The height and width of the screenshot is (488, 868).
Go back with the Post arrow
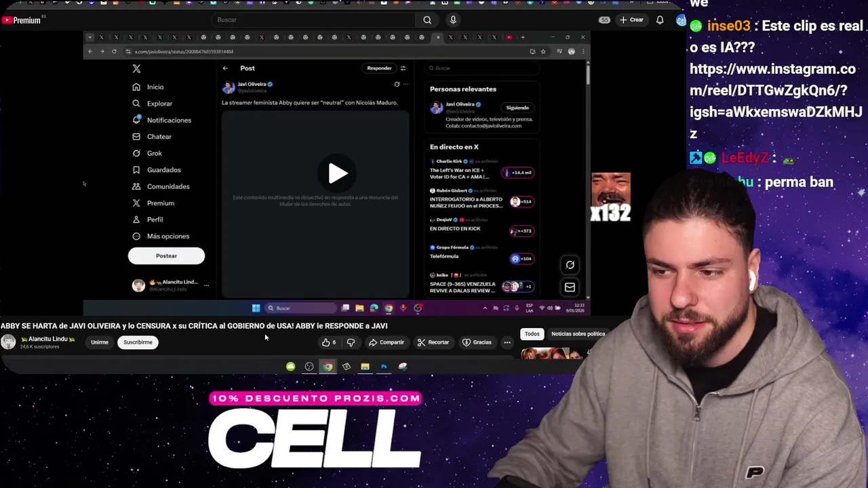[x=225, y=68]
